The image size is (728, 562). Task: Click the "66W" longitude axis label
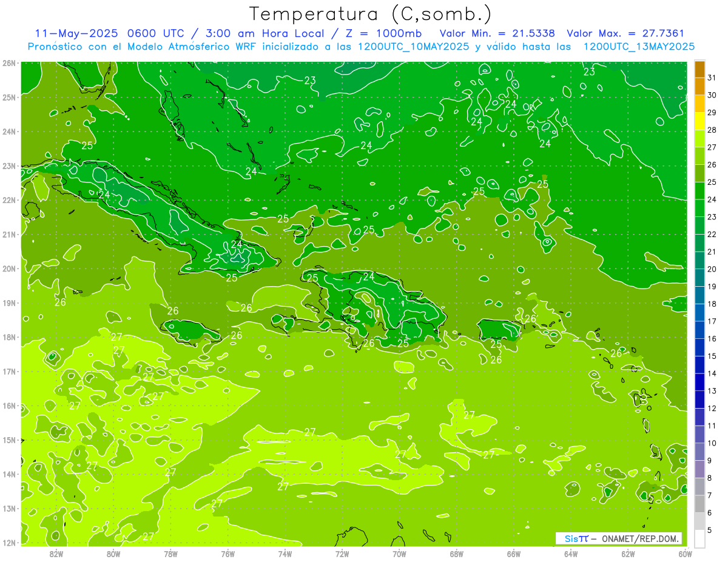514,554
